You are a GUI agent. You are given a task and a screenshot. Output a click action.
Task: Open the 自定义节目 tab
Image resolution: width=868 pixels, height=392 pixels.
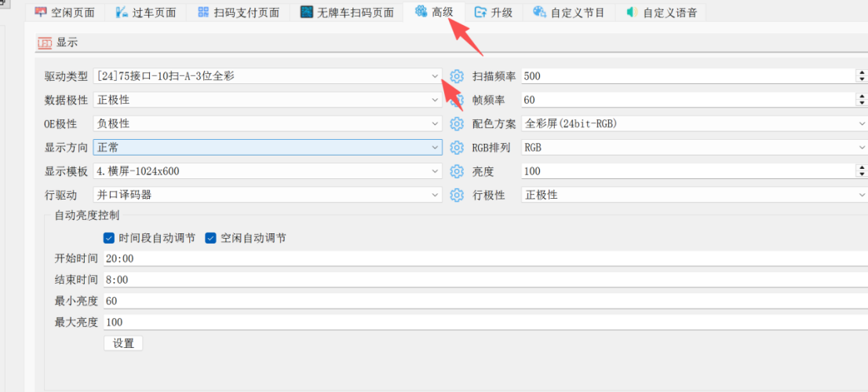pyautogui.click(x=569, y=13)
